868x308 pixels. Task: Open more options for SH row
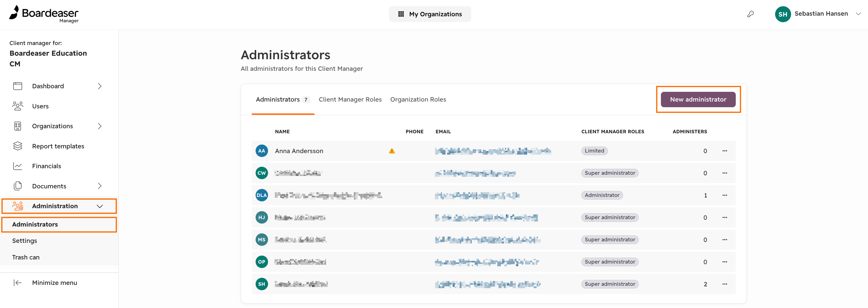tap(725, 284)
